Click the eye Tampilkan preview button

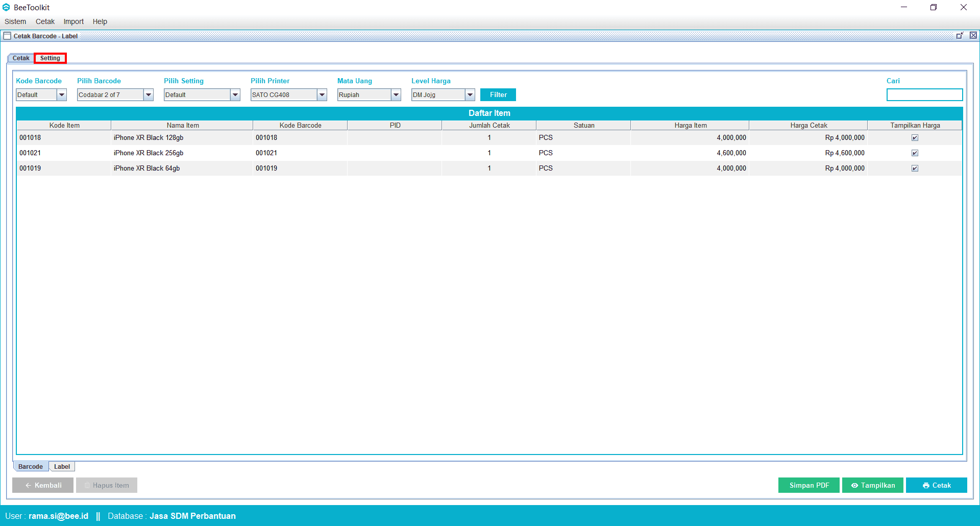(x=872, y=485)
